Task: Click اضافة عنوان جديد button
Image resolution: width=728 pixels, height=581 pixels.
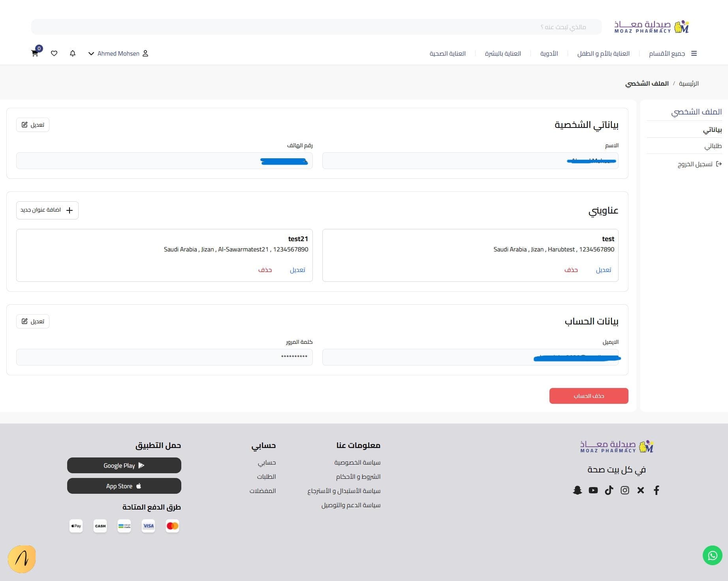Action: [47, 210]
